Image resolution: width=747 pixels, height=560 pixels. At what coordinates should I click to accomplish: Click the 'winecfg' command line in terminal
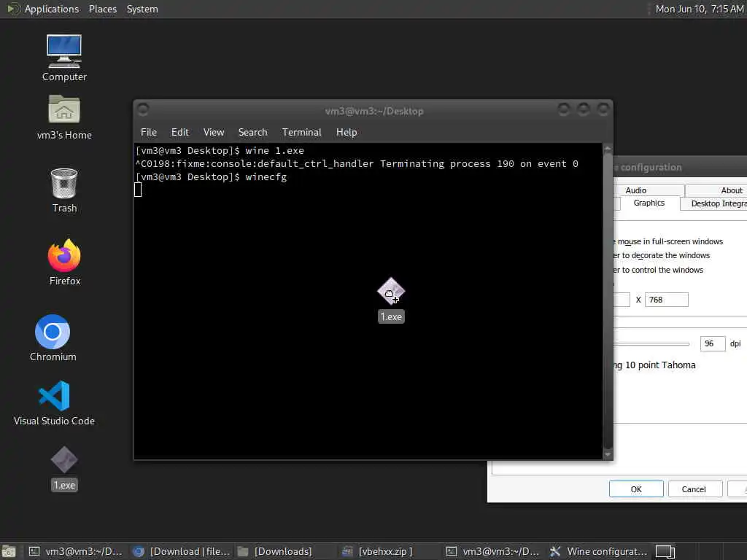(x=266, y=177)
